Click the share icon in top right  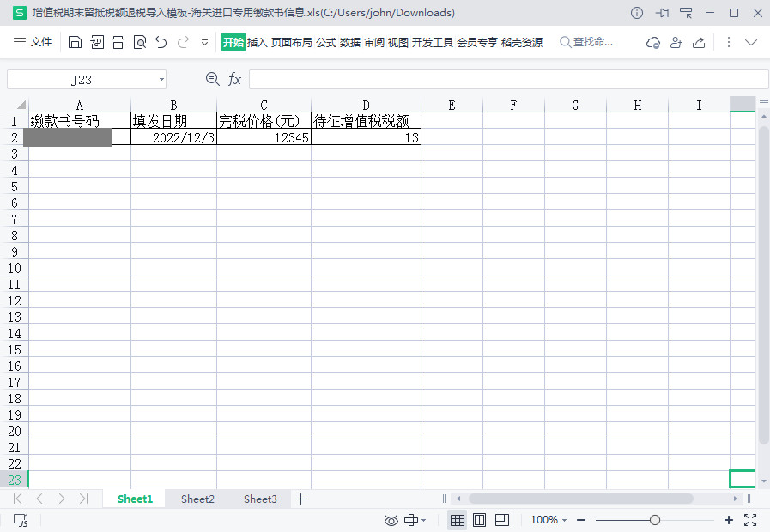point(699,42)
